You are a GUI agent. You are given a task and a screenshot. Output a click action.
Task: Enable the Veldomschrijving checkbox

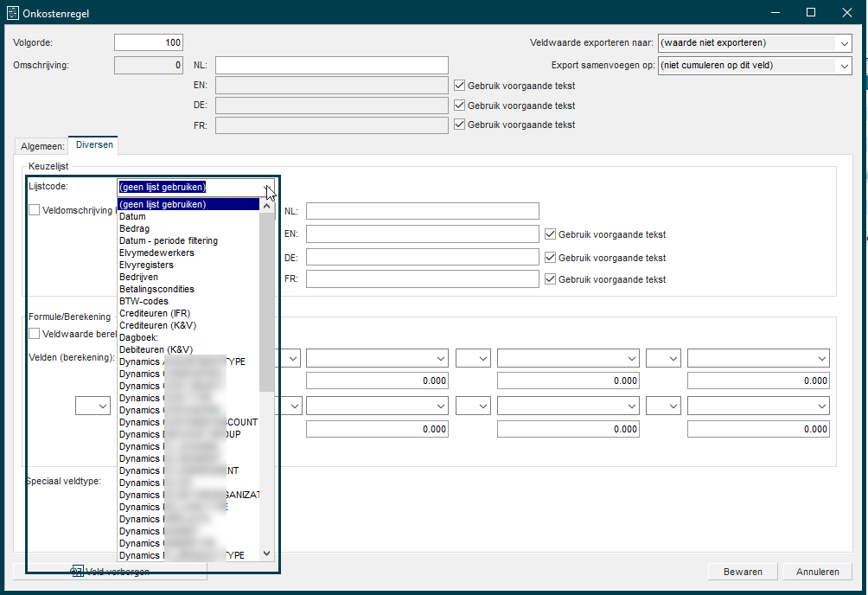(35, 210)
